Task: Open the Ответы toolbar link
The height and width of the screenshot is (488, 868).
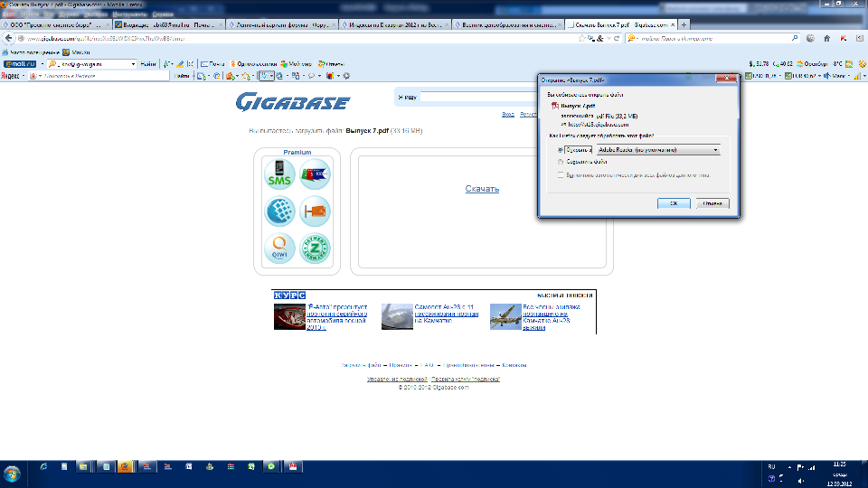Action: [331, 64]
